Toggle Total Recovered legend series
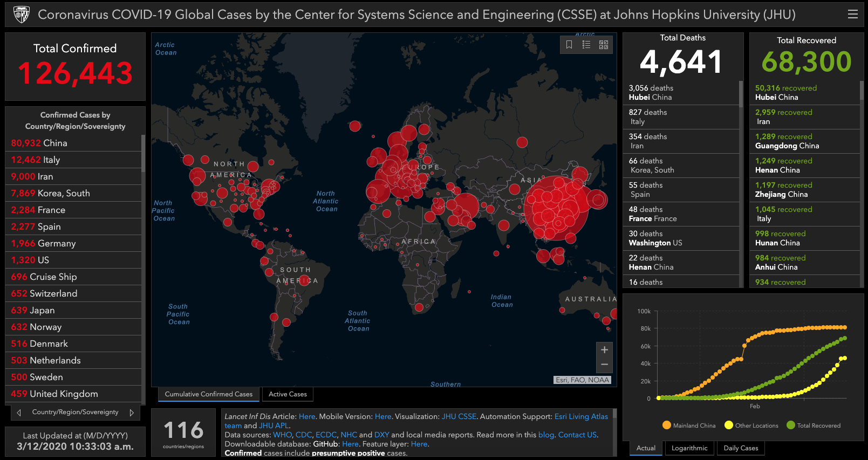868x460 pixels. 814,425
